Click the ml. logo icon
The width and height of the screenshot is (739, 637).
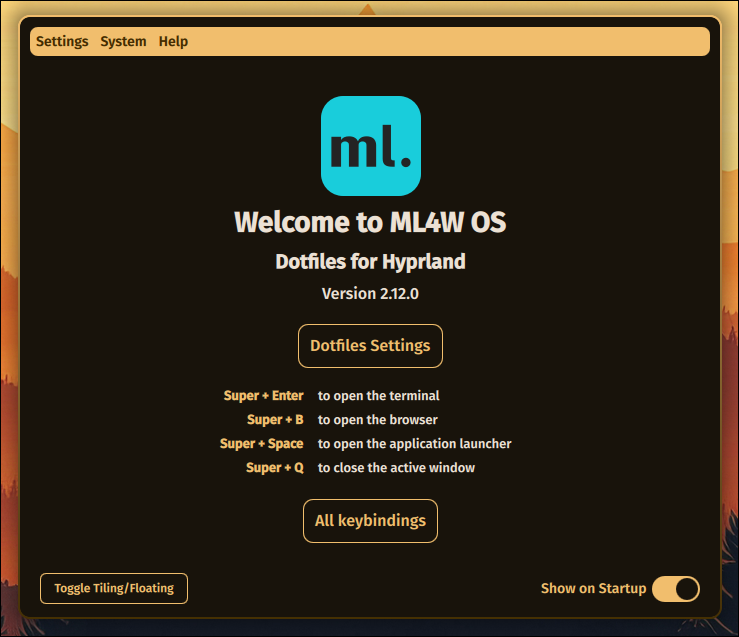(x=370, y=146)
